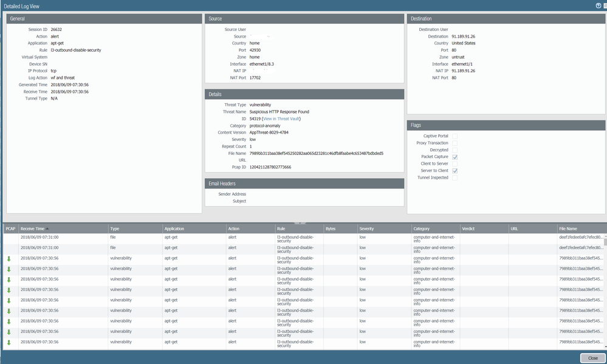The height and width of the screenshot is (364, 607).
Task: Download the PCAP of the second vulnerability row
Action: pos(9,269)
